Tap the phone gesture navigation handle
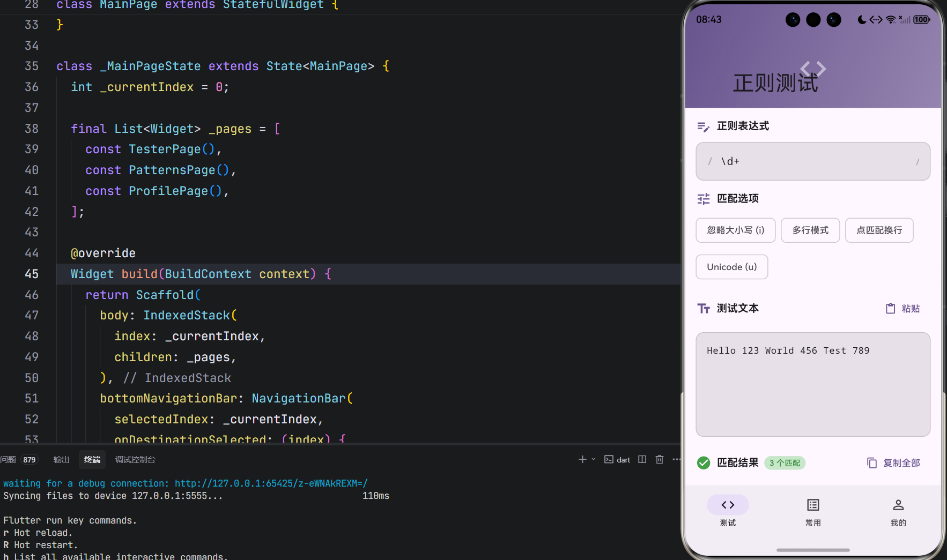947x560 pixels. point(813,550)
